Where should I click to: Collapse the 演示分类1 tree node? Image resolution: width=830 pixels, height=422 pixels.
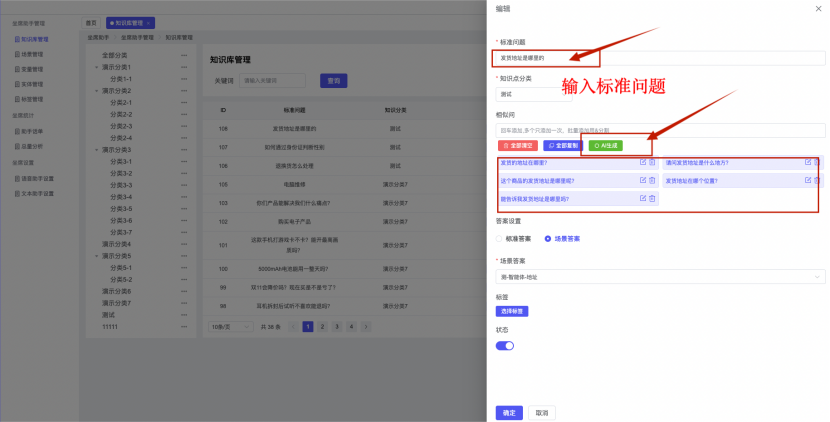[x=97, y=67]
